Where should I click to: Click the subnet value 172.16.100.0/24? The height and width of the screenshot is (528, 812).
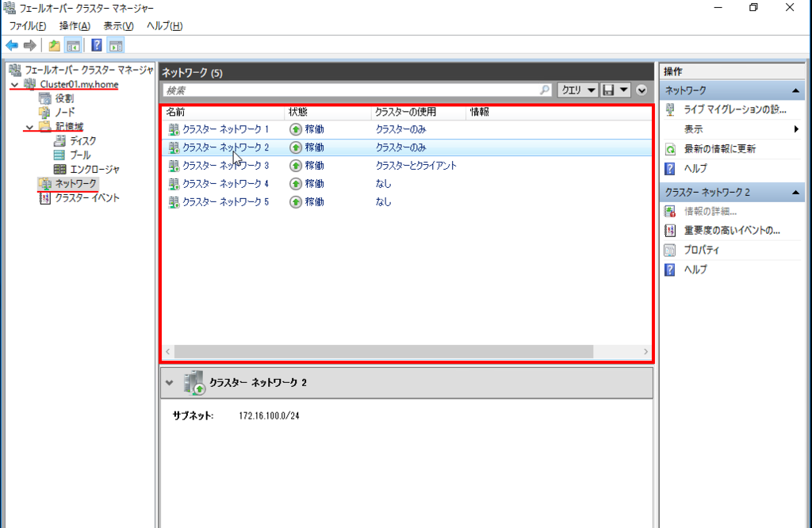click(269, 415)
